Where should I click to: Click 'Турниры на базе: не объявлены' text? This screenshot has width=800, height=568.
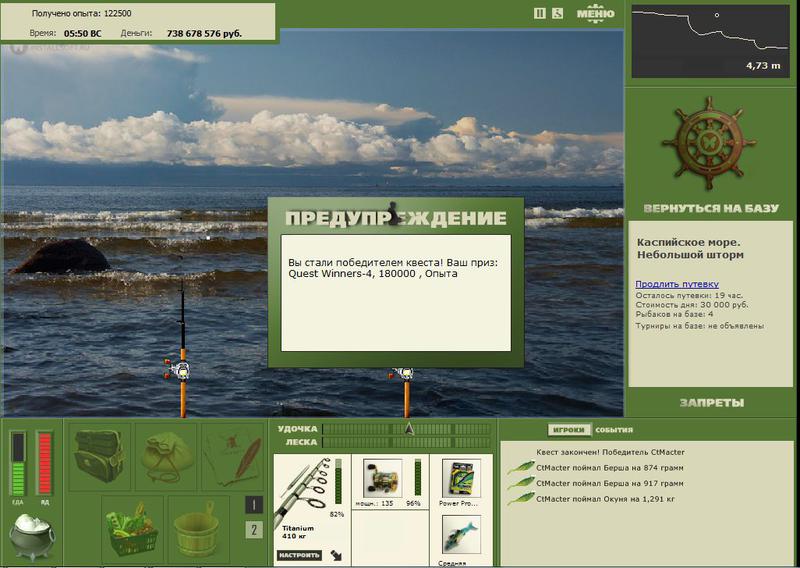[699, 326]
